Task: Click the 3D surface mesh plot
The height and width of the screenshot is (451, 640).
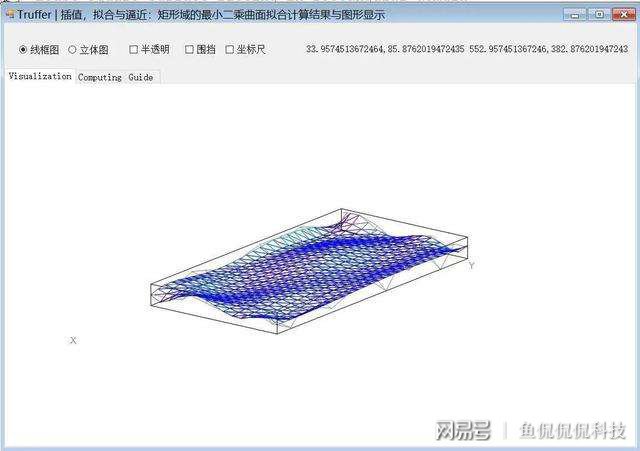Action: [x=309, y=271]
